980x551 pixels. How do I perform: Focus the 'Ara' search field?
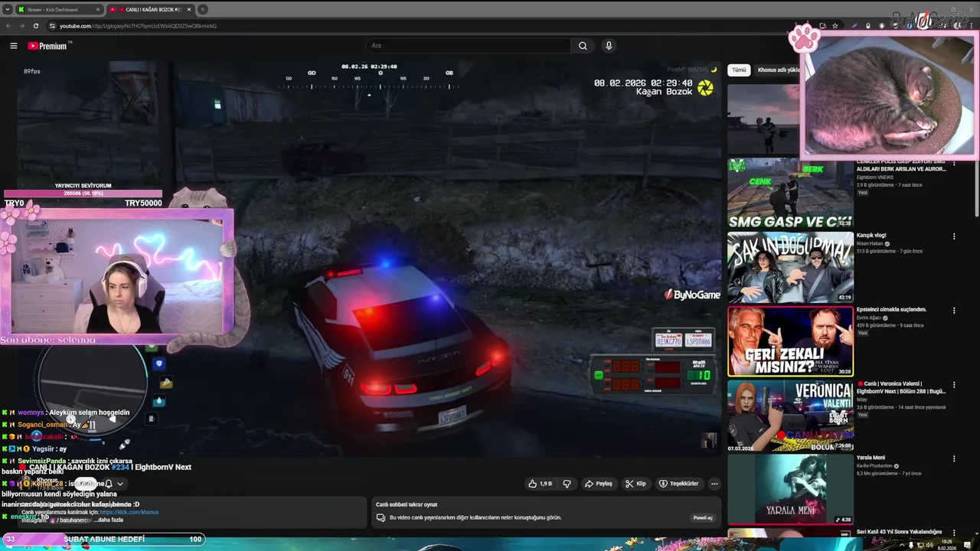pyautogui.click(x=468, y=46)
